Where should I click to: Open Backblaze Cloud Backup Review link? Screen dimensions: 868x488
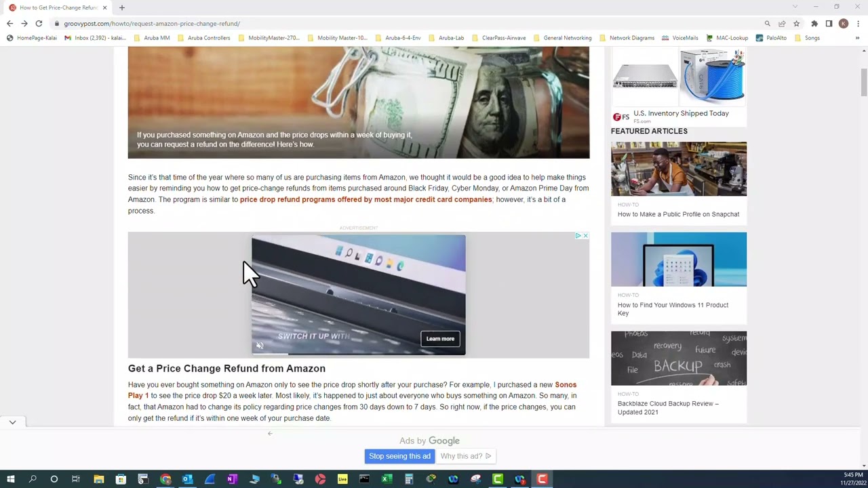coord(668,408)
